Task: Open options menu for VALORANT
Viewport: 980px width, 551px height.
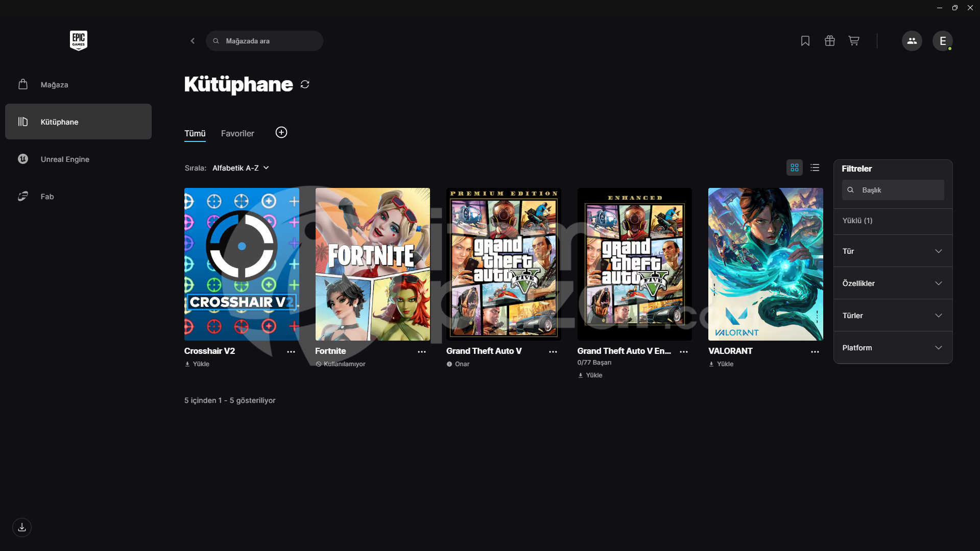Action: pos(815,352)
